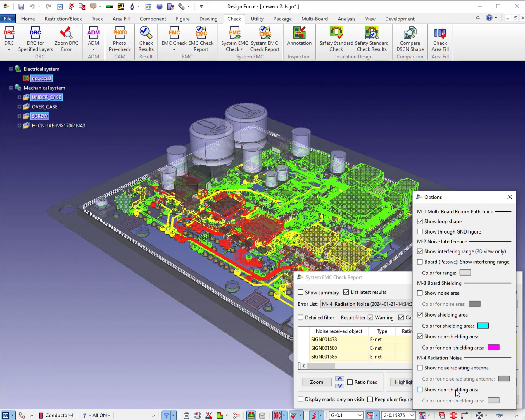This screenshot has width=525, height=420.
Task: Select the SIGN001580 row in list
Action: click(324, 348)
